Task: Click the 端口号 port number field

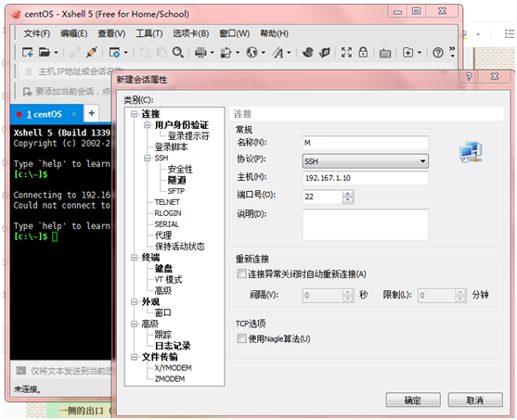Action: [322, 197]
